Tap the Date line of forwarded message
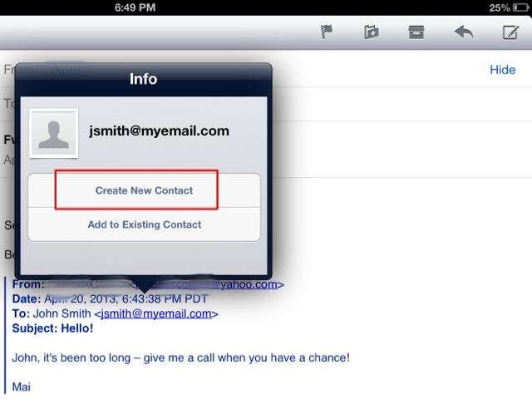 point(110,298)
